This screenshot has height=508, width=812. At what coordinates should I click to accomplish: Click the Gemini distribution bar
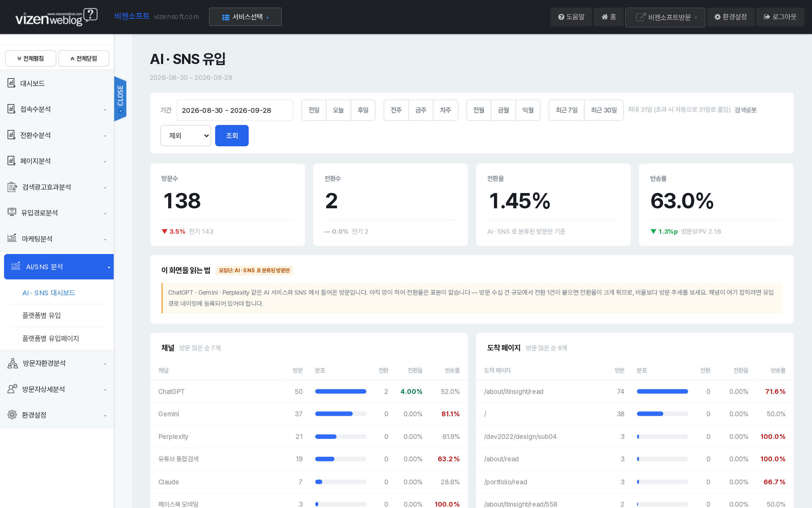[x=341, y=414]
